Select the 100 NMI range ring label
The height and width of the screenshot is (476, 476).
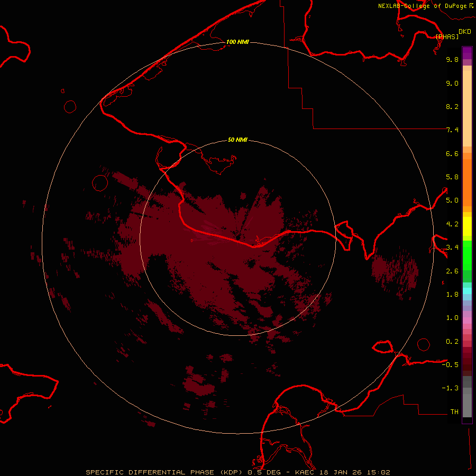coord(237,42)
